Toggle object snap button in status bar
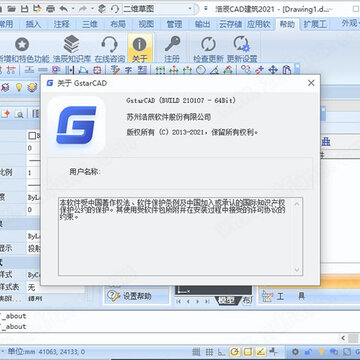Viewport: 360px width, 360px height. 248,351
